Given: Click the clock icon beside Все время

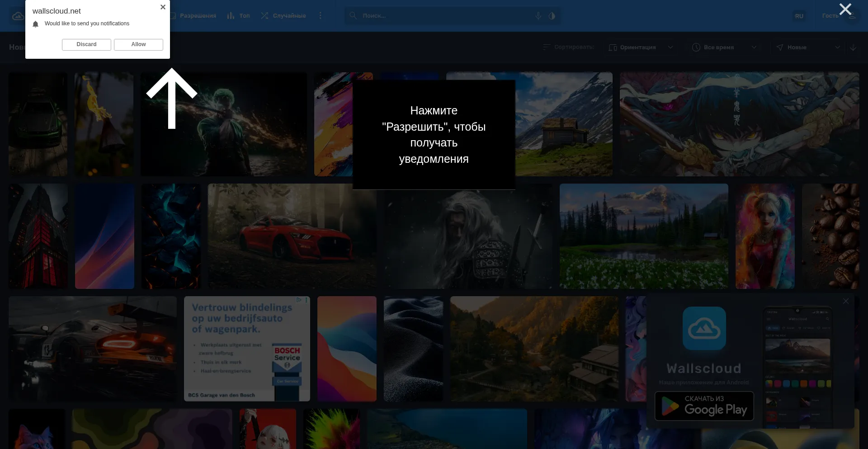Looking at the screenshot, I should tap(696, 47).
